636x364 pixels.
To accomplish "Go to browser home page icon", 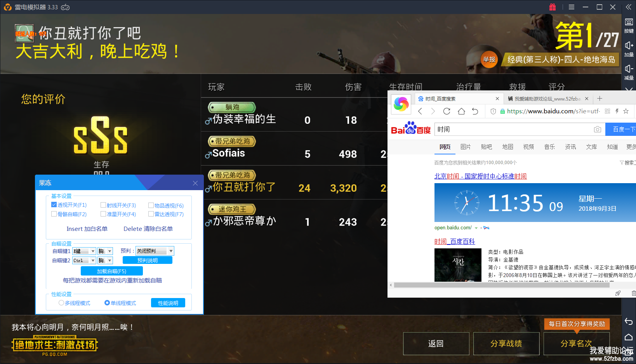I will pos(461,111).
